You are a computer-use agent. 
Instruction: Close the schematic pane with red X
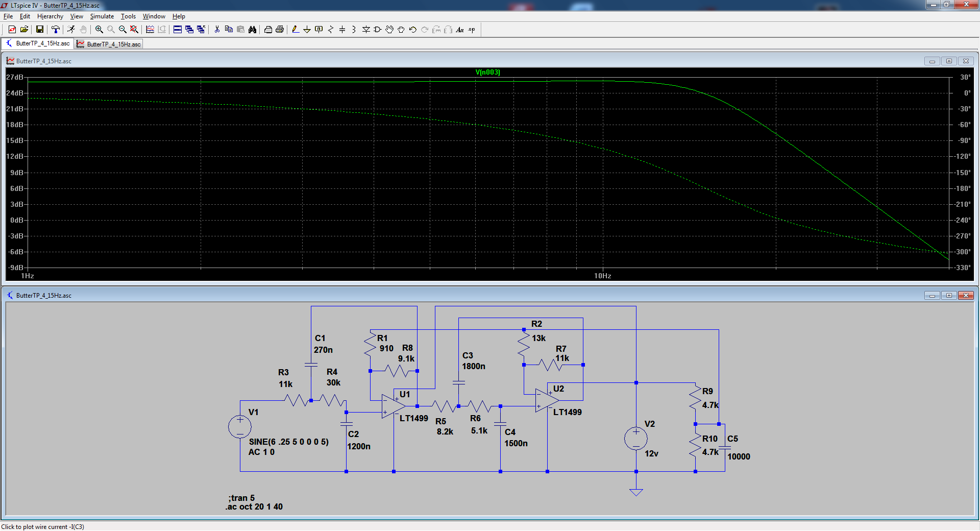966,295
